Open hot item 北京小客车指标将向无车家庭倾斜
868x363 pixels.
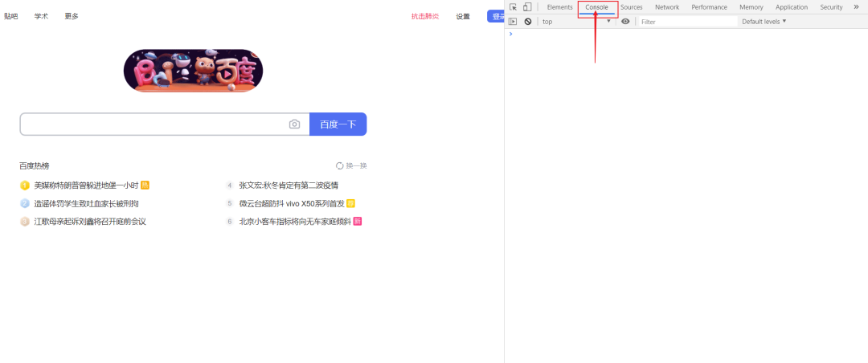[295, 222]
